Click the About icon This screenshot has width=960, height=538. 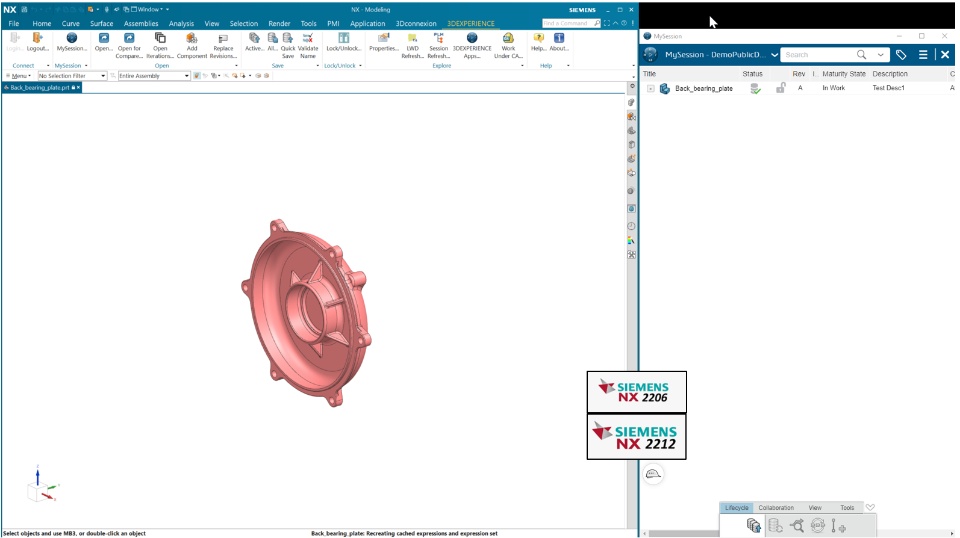[558, 39]
